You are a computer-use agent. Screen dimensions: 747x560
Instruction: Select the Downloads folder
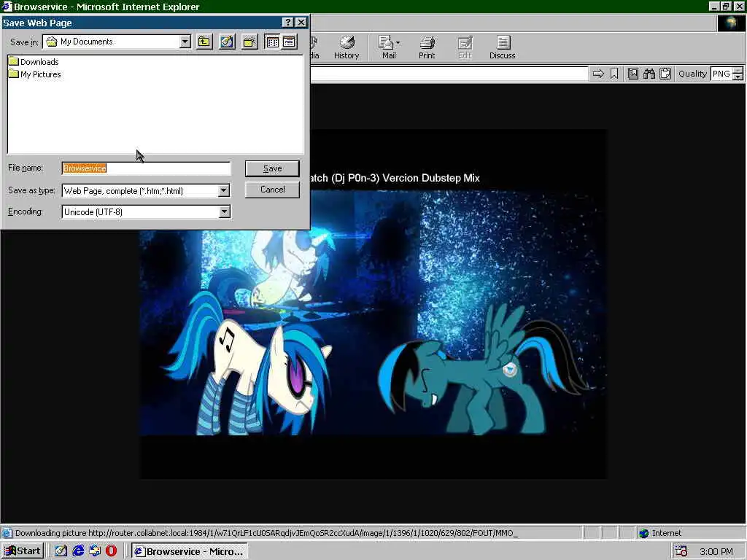click(x=34, y=62)
